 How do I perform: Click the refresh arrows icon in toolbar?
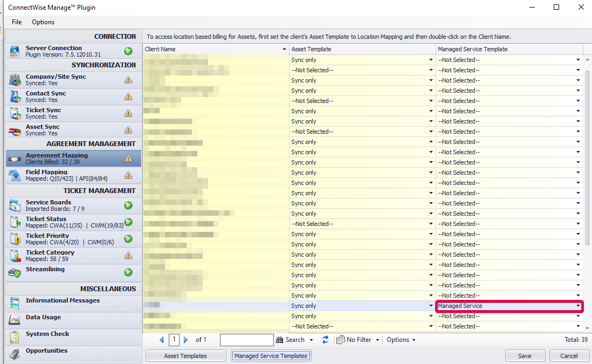coord(325,340)
